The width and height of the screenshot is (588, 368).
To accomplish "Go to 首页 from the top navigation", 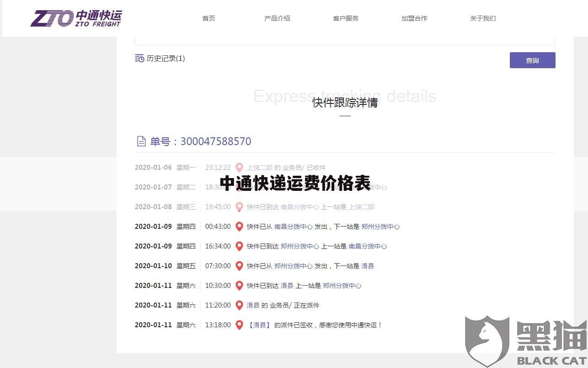I will (x=208, y=18).
